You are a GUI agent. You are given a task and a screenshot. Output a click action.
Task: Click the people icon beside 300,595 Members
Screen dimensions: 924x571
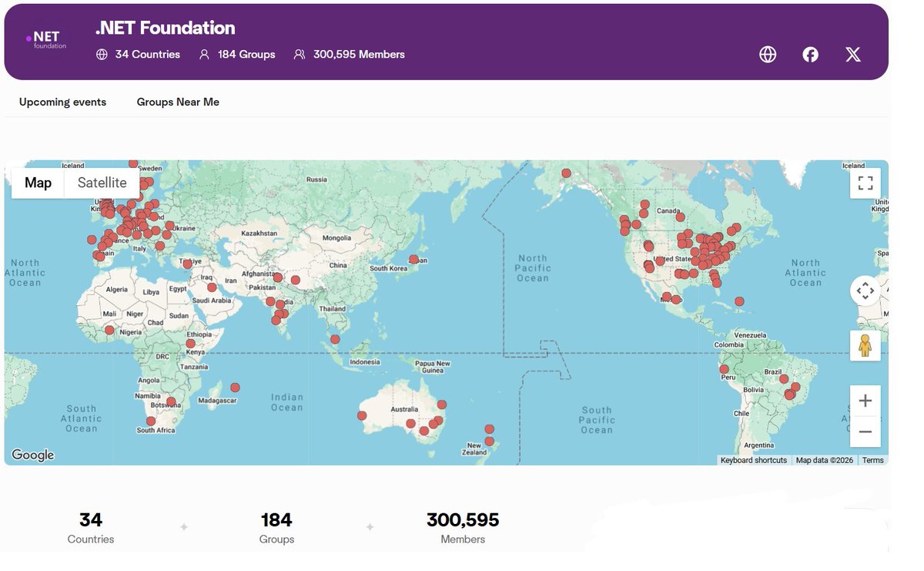pyautogui.click(x=300, y=54)
